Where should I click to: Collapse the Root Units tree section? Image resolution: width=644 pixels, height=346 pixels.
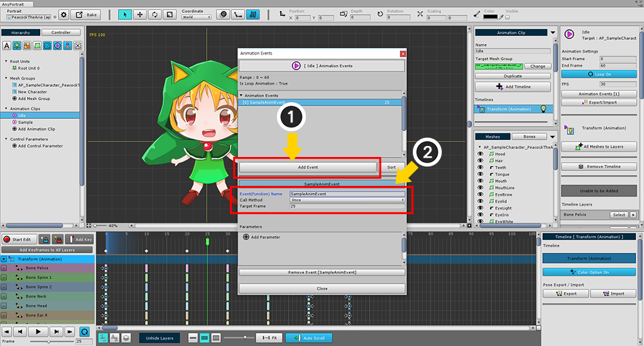point(6,61)
